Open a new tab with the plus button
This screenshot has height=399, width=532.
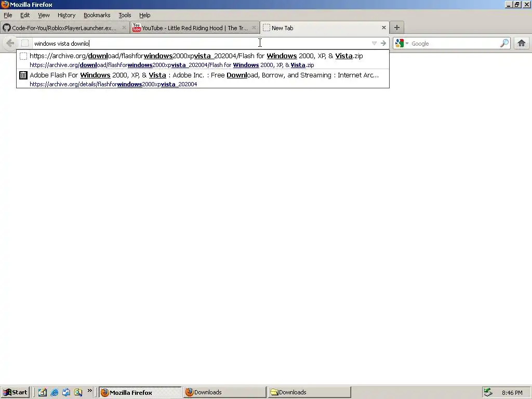[x=396, y=28]
